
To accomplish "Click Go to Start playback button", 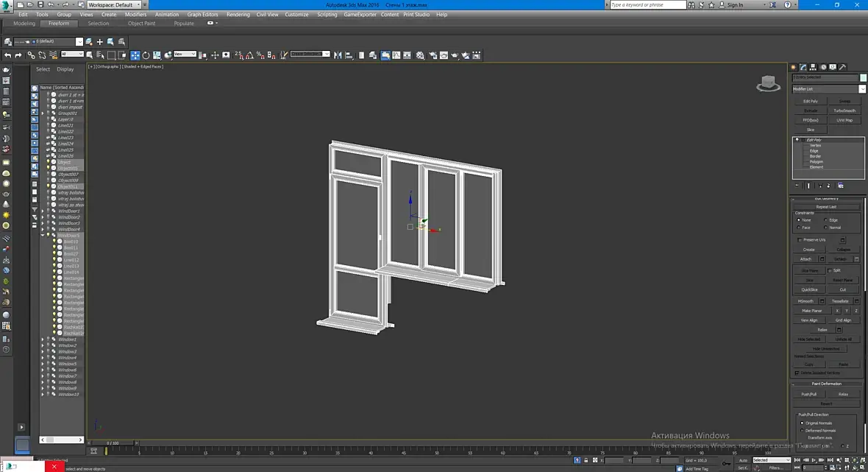I will pos(797,459).
